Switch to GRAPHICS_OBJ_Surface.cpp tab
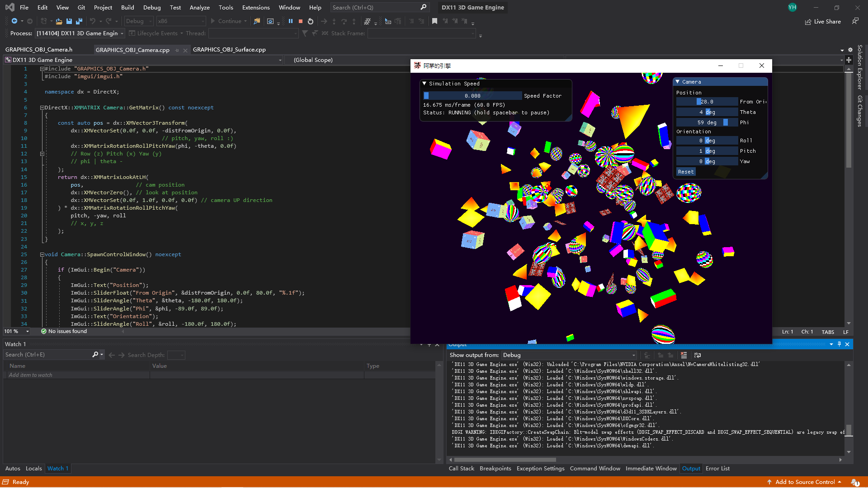 tap(229, 50)
